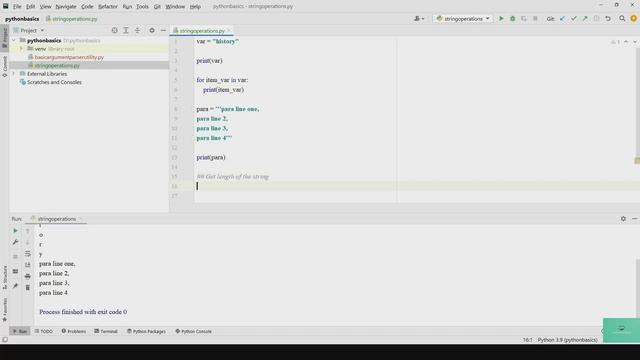The width and height of the screenshot is (640, 360).
Task: Click Run with Coverage in the top toolbar
Action: click(524, 19)
